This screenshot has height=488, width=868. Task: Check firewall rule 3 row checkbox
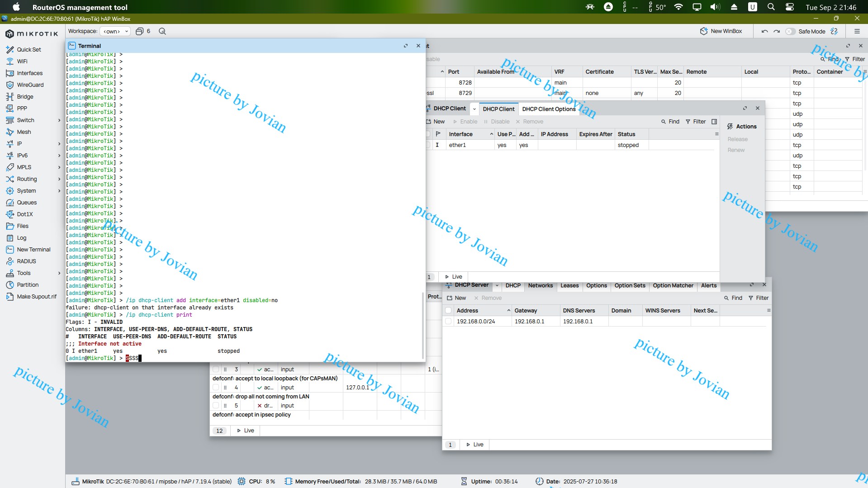(216, 370)
